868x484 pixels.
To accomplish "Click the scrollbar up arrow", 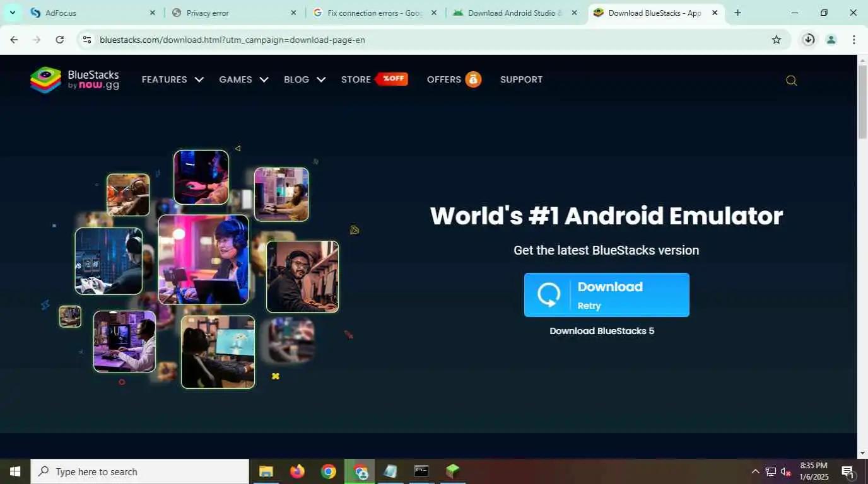I will click(x=862, y=60).
